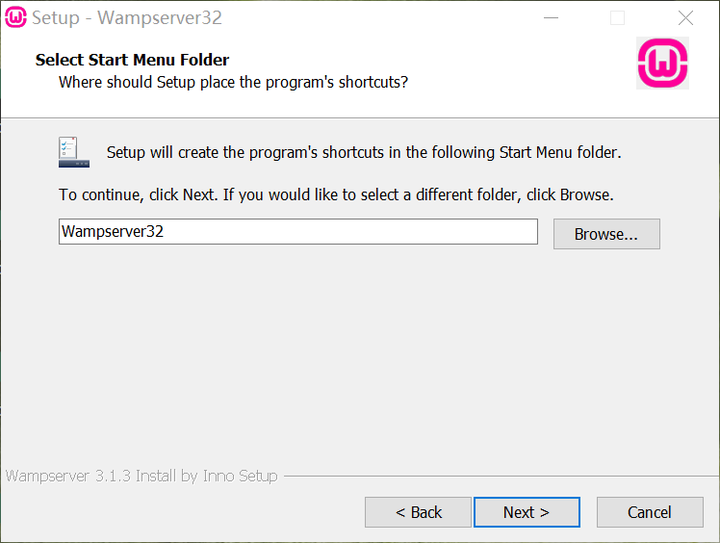Click the checklist icon beside the description
This screenshot has height=543, width=720.
coord(68,152)
